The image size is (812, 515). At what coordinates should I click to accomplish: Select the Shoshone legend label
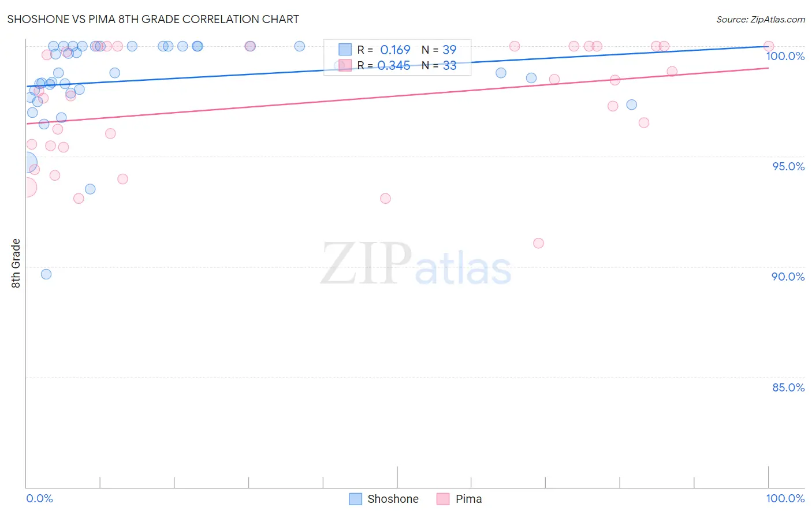click(x=393, y=499)
